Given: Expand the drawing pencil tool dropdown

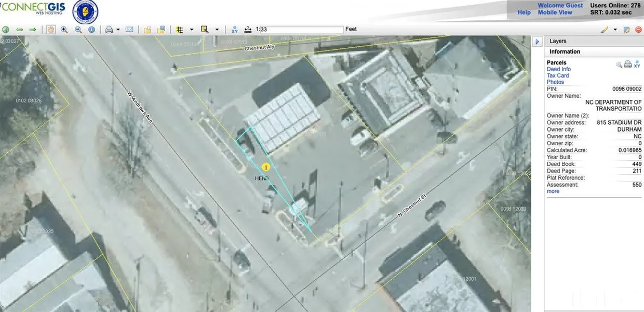Looking at the screenshot, I should [x=615, y=30].
